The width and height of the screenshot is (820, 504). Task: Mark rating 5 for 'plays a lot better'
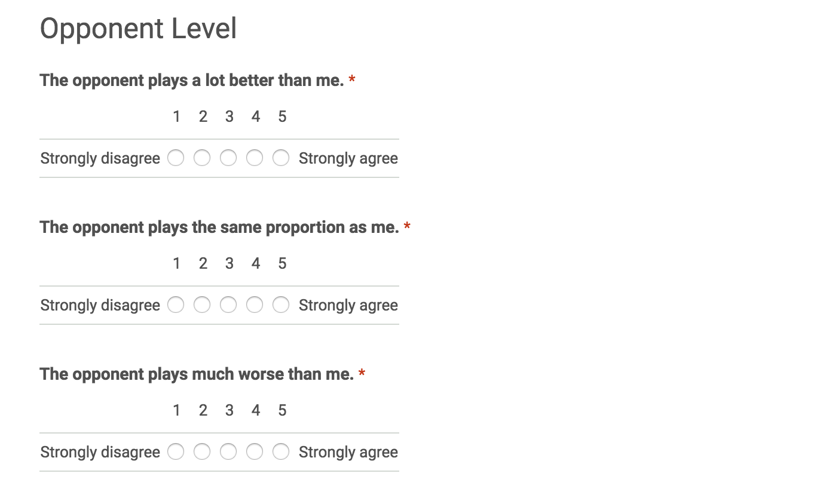coord(281,158)
